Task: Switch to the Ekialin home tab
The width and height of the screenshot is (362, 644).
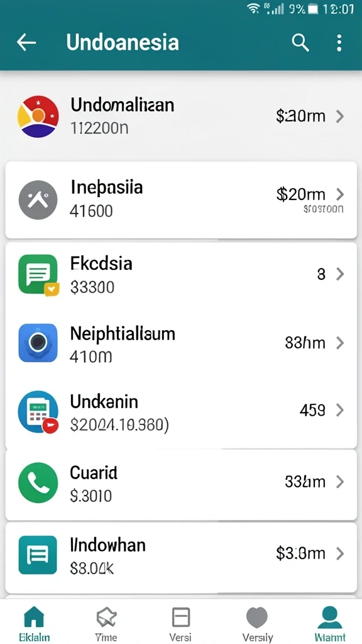Action: coord(35,623)
